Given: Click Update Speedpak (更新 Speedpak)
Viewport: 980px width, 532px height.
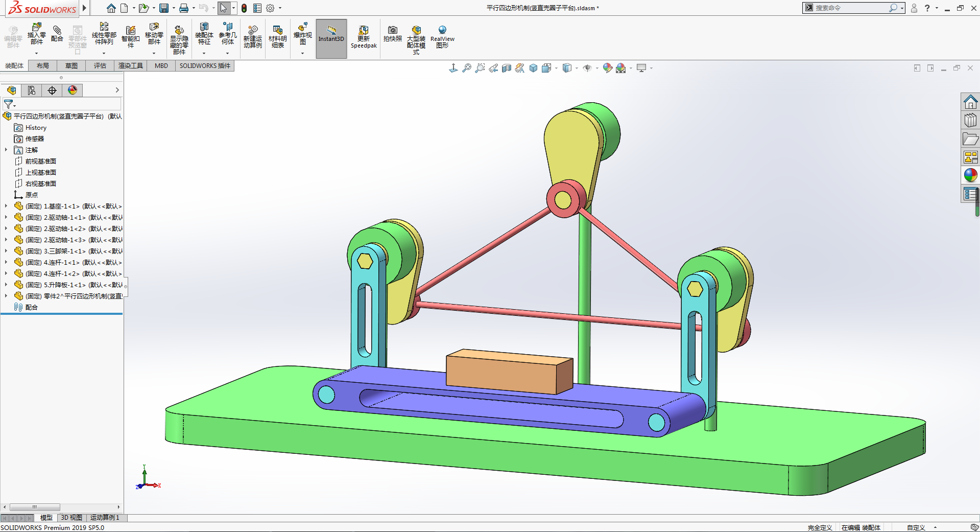Looking at the screenshot, I should pyautogui.click(x=364, y=37).
